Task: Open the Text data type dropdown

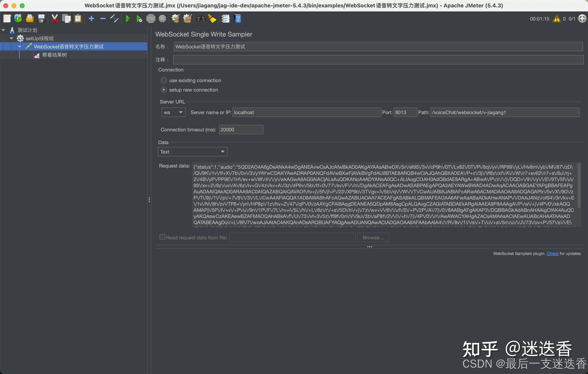Action: [x=193, y=152]
